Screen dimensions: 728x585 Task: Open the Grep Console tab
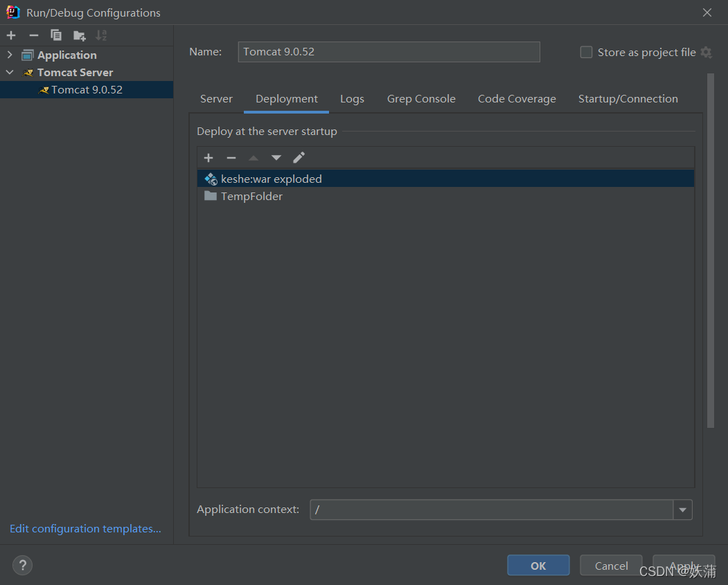[421, 99]
